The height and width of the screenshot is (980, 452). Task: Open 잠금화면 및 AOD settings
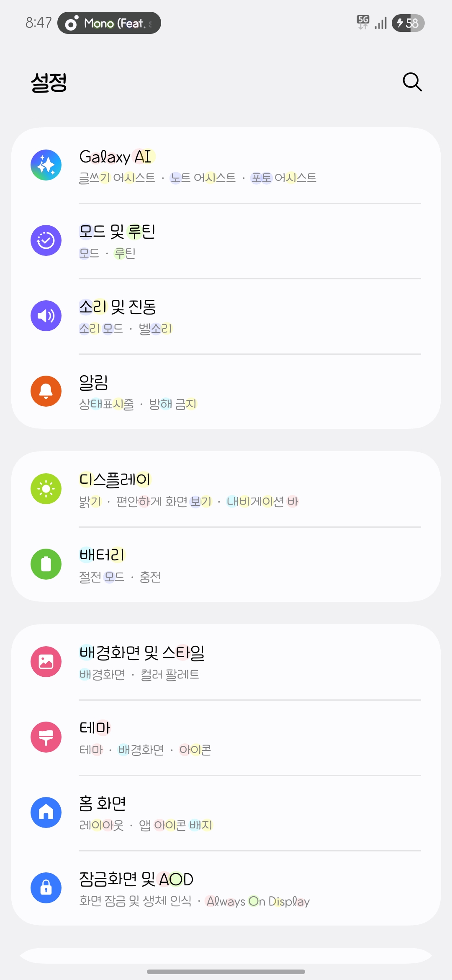tap(226, 888)
